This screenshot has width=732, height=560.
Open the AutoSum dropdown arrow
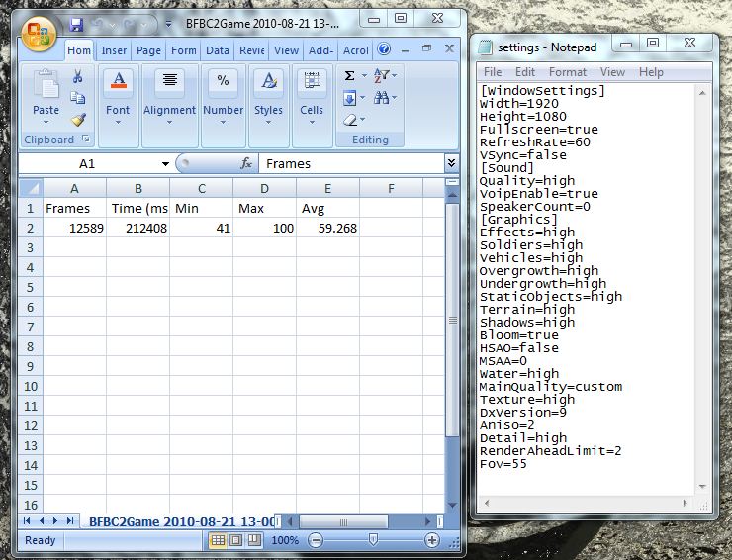pos(364,75)
